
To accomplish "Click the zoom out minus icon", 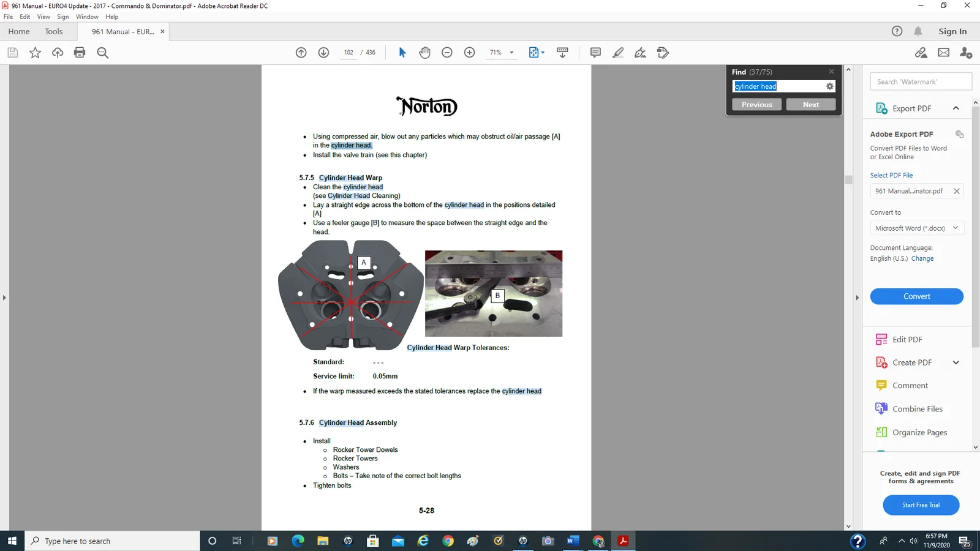I will [x=447, y=53].
